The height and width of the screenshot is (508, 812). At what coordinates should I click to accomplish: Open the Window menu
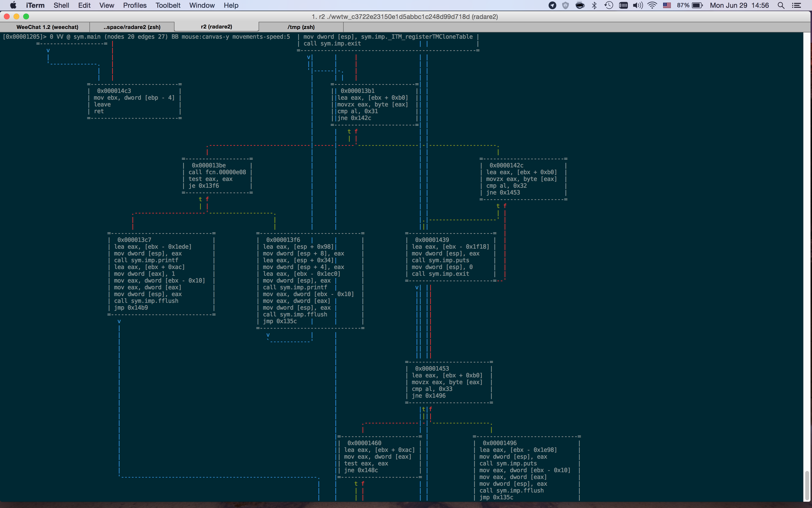point(202,5)
